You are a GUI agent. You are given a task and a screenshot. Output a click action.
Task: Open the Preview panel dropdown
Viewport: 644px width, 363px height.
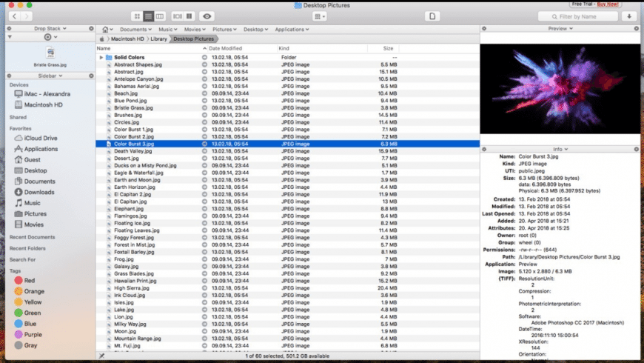(560, 28)
